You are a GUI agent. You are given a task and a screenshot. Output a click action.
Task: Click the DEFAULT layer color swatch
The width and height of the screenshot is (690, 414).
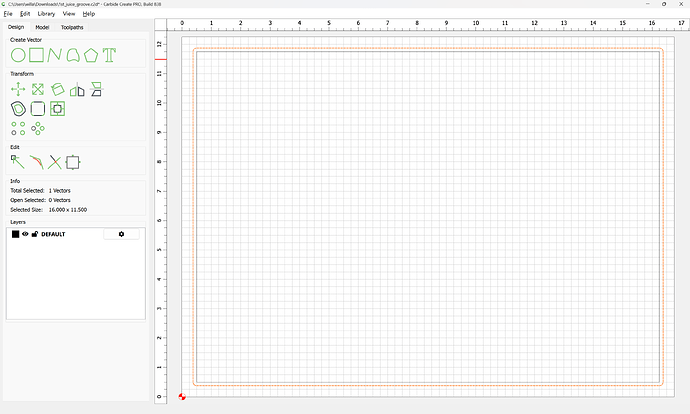click(x=15, y=234)
